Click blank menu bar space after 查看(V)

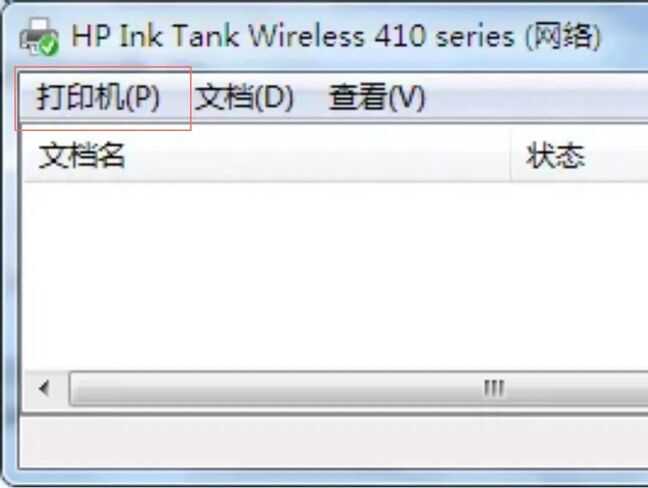[x=537, y=98]
